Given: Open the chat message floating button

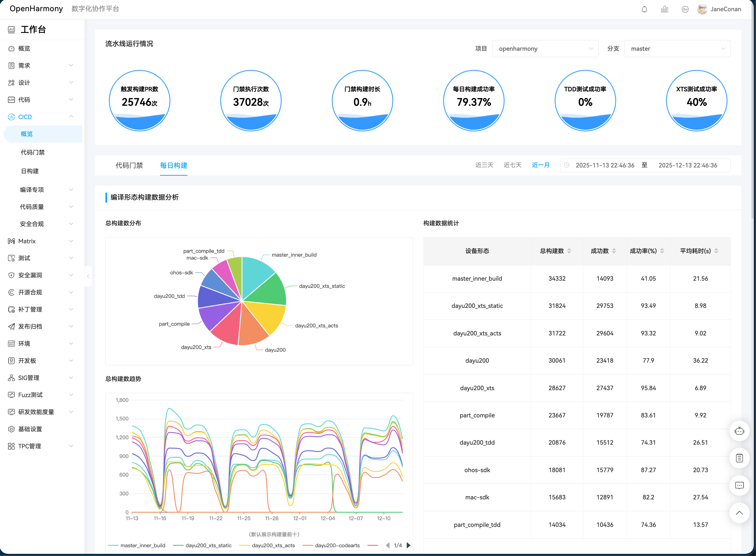Looking at the screenshot, I should pos(739,485).
